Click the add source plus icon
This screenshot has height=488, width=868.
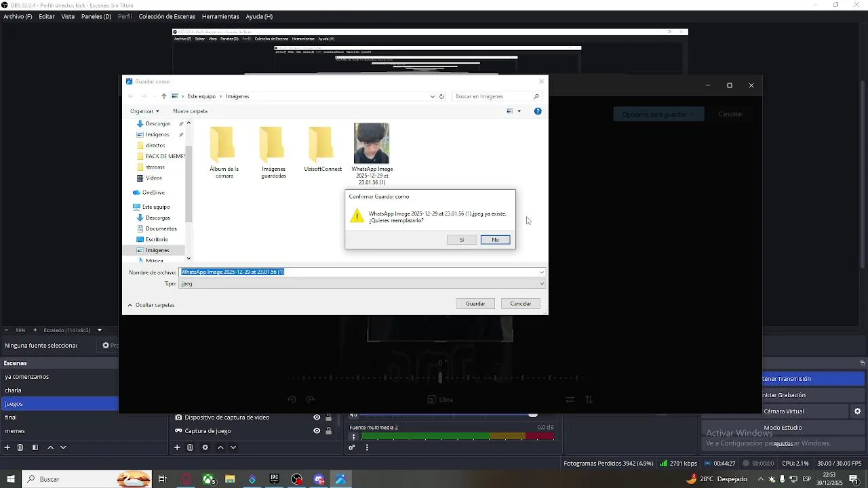pyautogui.click(x=177, y=447)
